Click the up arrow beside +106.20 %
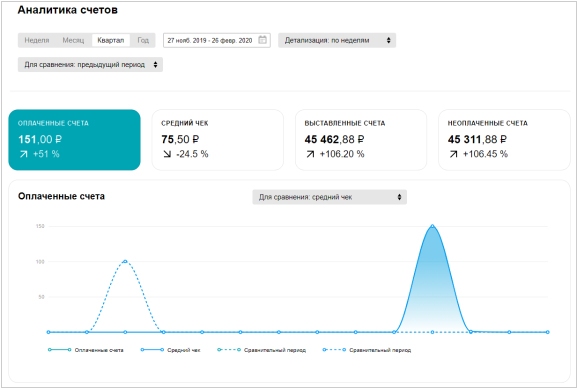The width and height of the screenshot is (577, 388). [310, 154]
